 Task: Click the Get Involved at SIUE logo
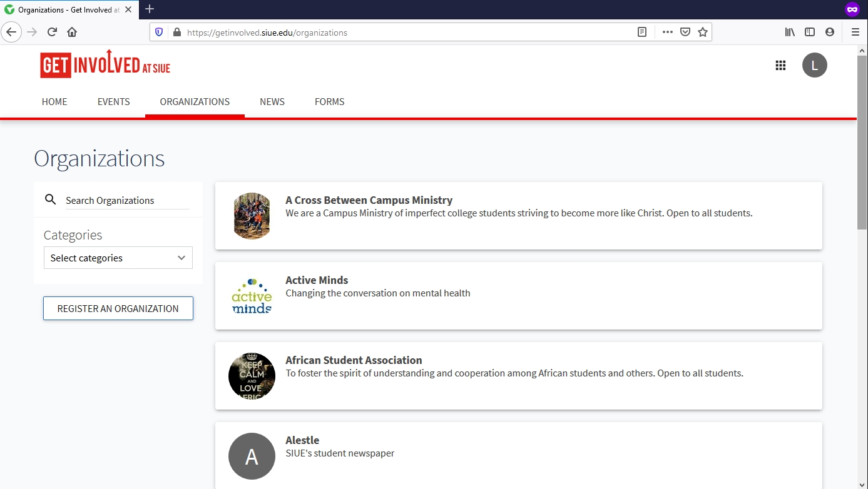[x=105, y=64]
